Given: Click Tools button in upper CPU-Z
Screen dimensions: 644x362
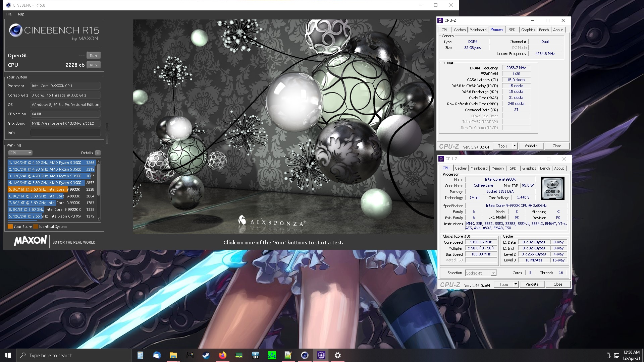Looking at the screenshot, I should [x=502, y=146].
